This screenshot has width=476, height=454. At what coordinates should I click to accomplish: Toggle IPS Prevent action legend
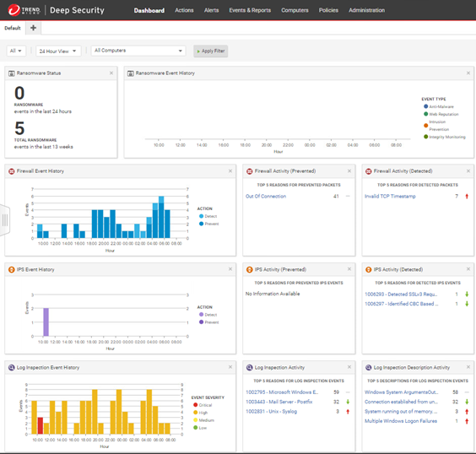pyautogui.click(x=201, y=322)
